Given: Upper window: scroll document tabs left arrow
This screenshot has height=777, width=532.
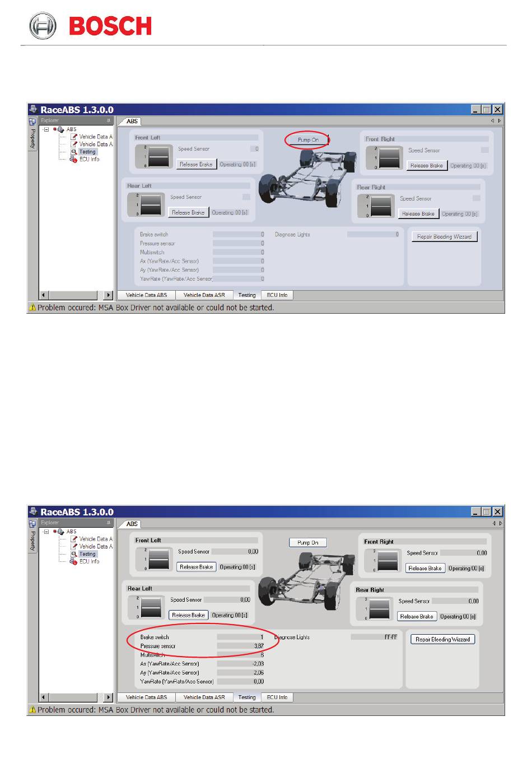Looking at the screenshot, I should point(493,121).
